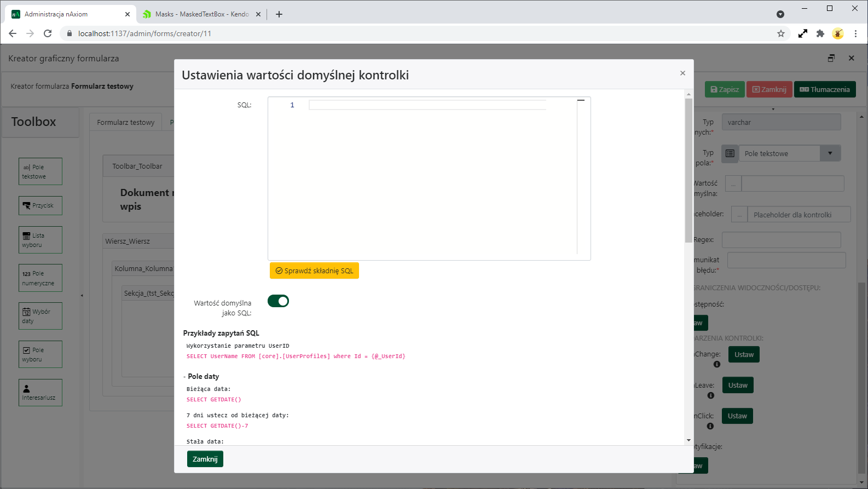Screen dimensions: 868x489
Task: Click the dialog's vertical scrollbar
Action: click(x=688, y=170)
